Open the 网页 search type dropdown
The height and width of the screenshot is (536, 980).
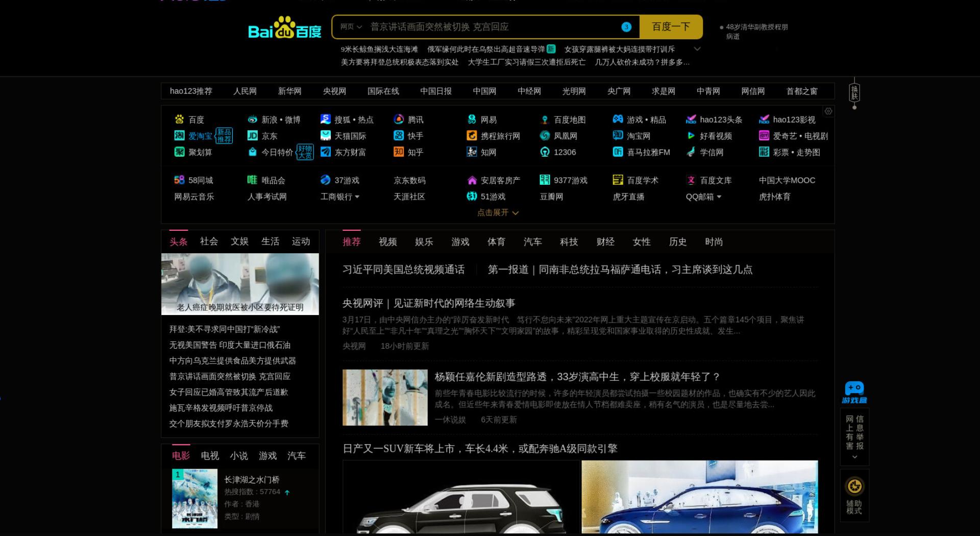pyautogui.click(x=351, y=27)
